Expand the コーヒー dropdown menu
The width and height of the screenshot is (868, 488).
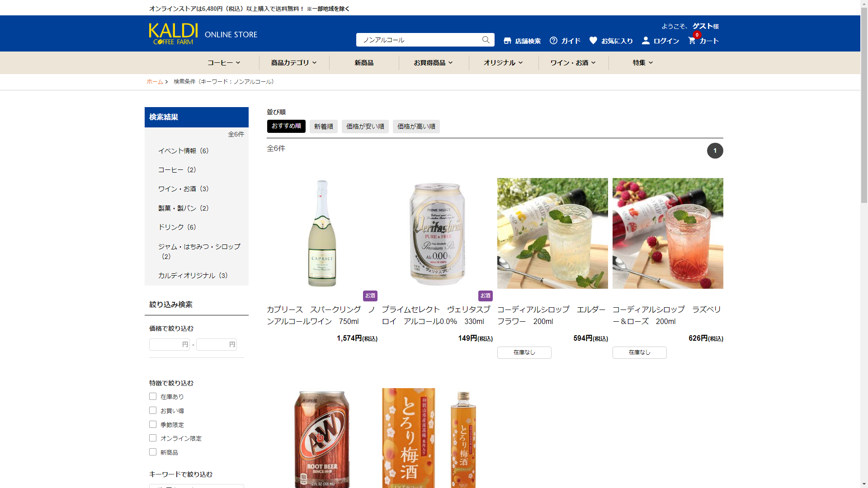coord(224,63)
